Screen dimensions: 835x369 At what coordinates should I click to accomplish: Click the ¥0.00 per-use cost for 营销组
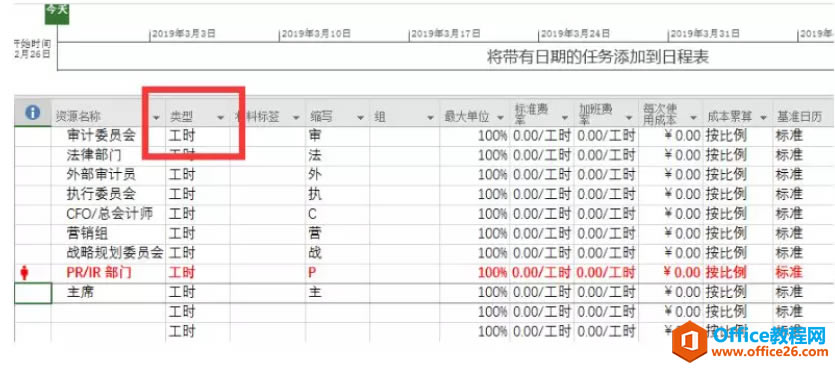670,234
